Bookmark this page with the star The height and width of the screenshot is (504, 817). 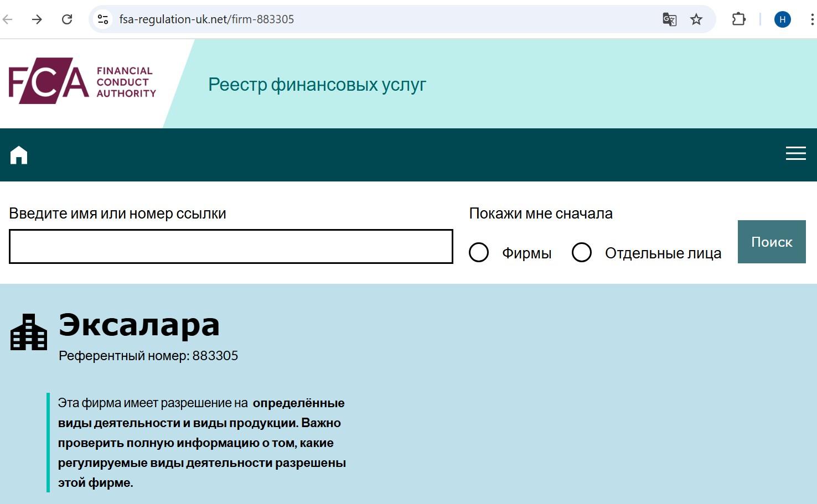pos(696,19)
